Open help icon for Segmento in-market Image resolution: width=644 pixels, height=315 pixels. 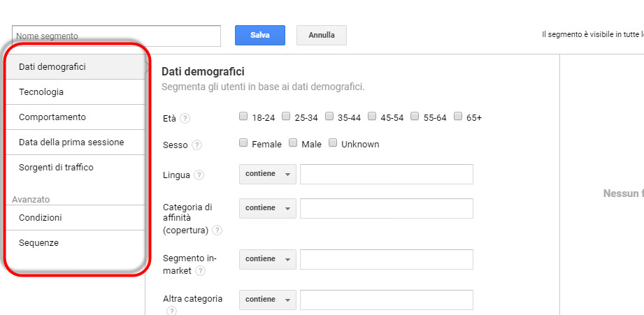pos(200,271)
